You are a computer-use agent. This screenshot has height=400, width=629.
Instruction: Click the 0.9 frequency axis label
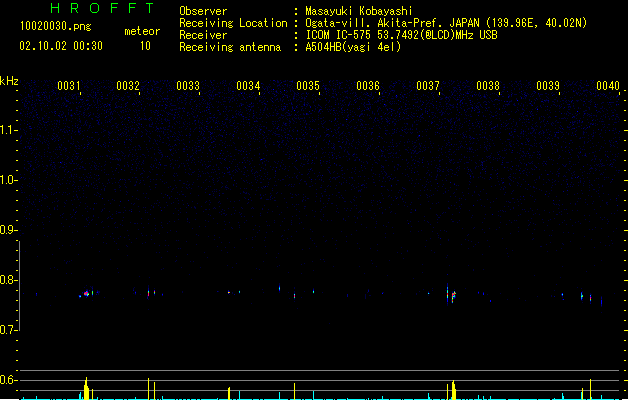[8, 230]
